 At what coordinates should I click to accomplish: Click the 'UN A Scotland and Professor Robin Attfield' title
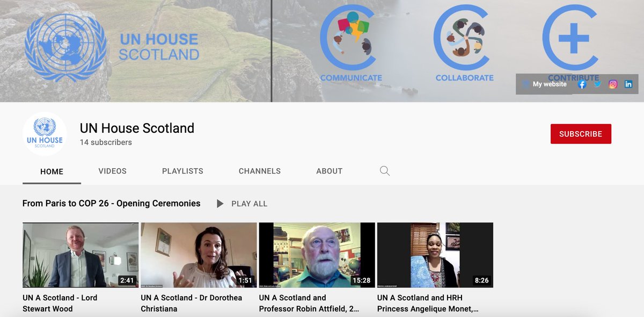[x=309, y=303]
